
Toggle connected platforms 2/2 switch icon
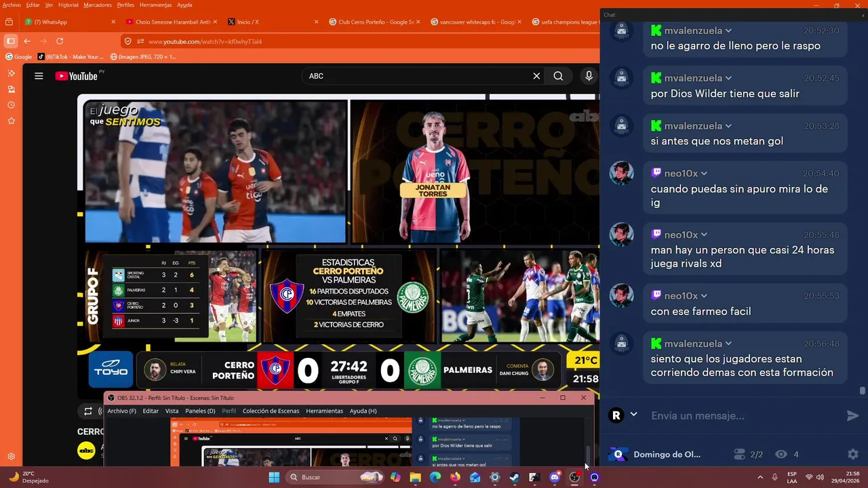pyautogui.click(x=740, y=454)
